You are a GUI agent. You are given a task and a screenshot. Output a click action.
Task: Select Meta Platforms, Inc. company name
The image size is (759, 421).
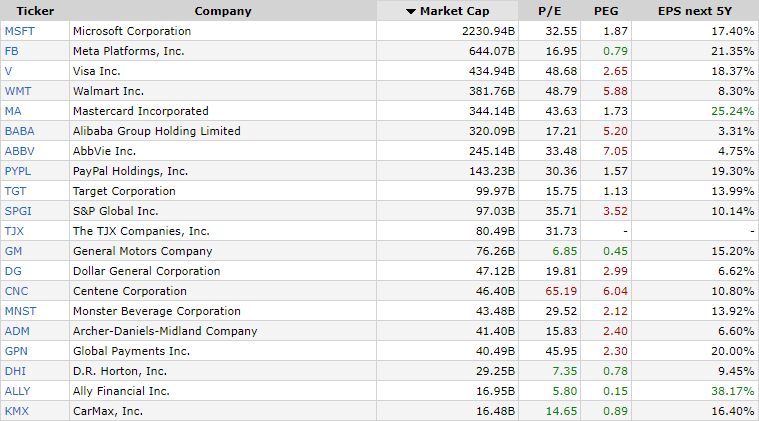tap(128, 51)
